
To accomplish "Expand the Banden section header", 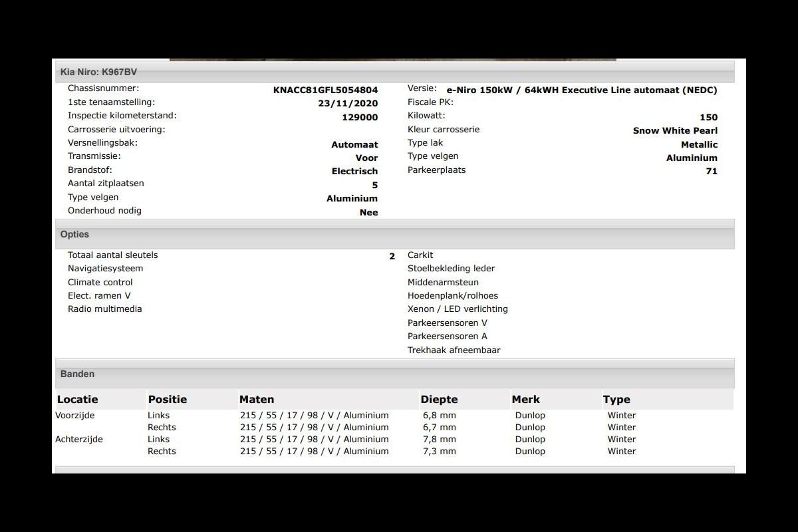I will 77,374.
